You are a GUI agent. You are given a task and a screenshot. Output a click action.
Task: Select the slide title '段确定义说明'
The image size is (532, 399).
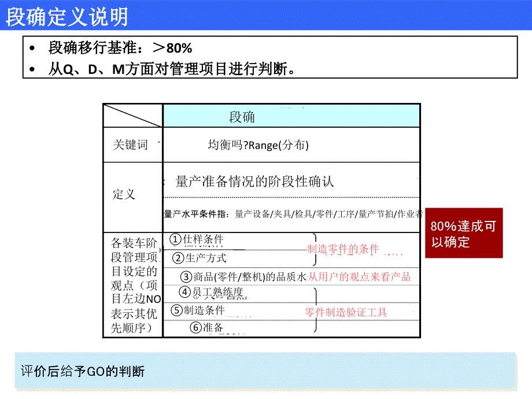tap(67, 16)
